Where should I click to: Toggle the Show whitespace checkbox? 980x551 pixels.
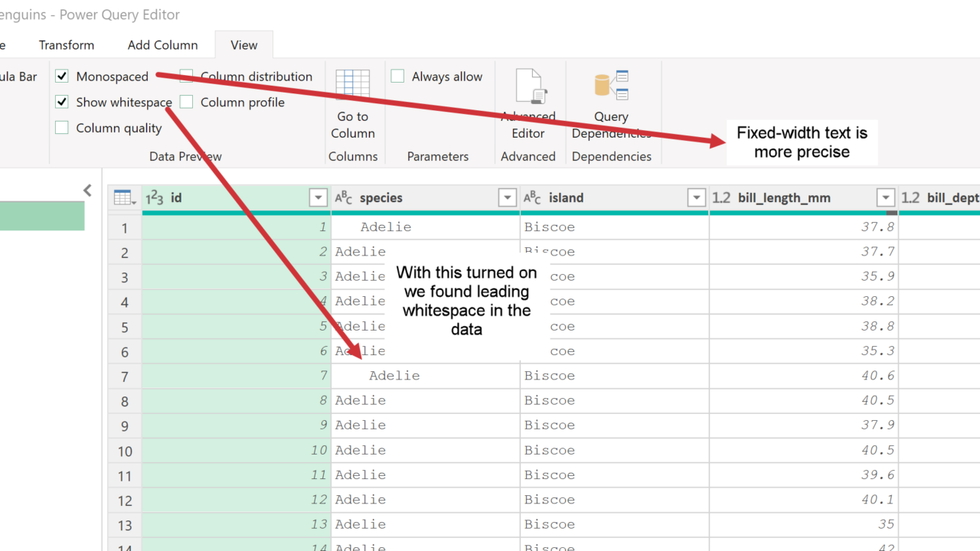[x=62, y=102]
